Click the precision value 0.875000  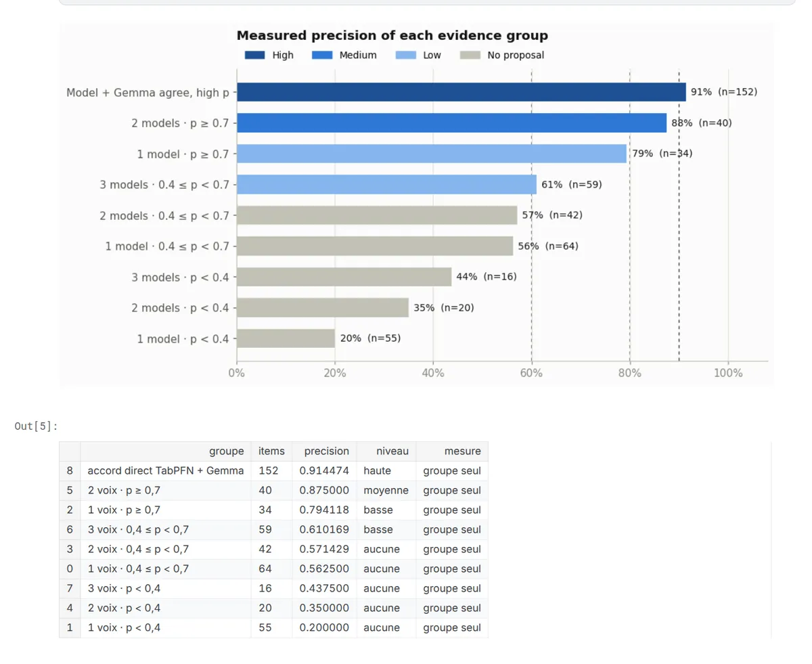[x=325, y=491]
